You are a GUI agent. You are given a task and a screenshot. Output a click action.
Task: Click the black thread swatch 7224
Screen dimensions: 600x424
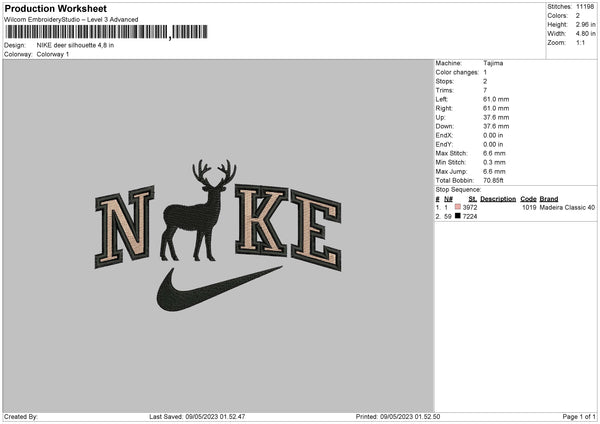pos(458,216)
